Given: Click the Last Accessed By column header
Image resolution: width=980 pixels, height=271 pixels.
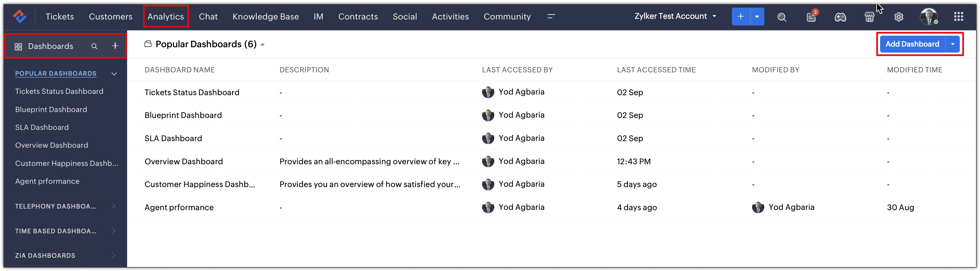Looking at the screenshot, I should [x=517, y=70].
